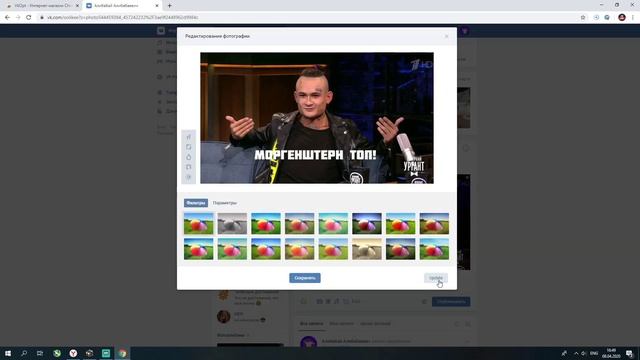640x360 pixels.
Task: Close the photo editing dialog with X
Action: 447,36
